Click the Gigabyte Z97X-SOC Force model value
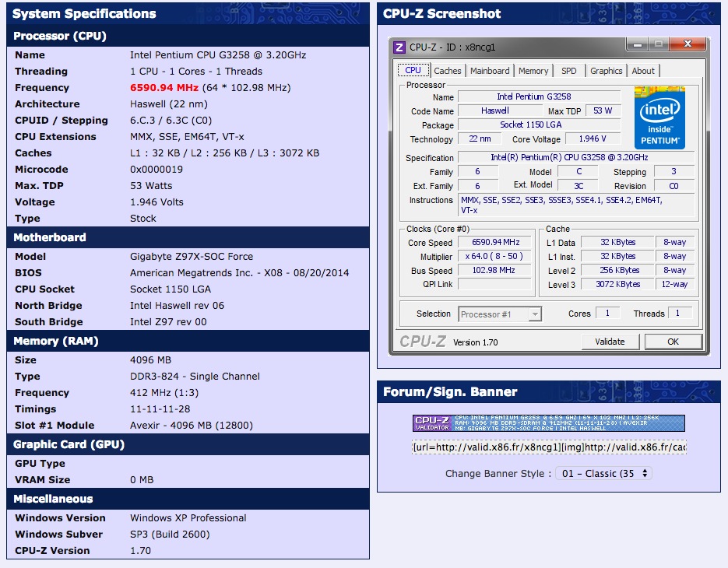Viewport: 728px width, 568px height. (192, 256)
